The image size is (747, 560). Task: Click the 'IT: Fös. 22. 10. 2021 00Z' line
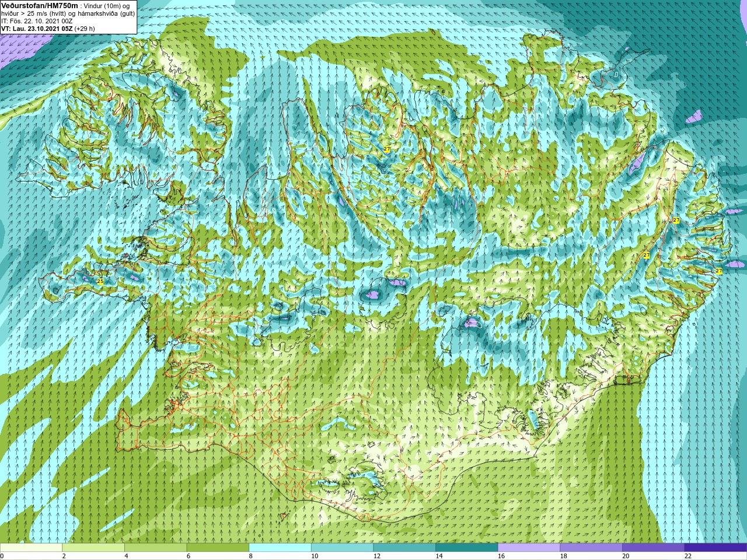tap(37, 20)
